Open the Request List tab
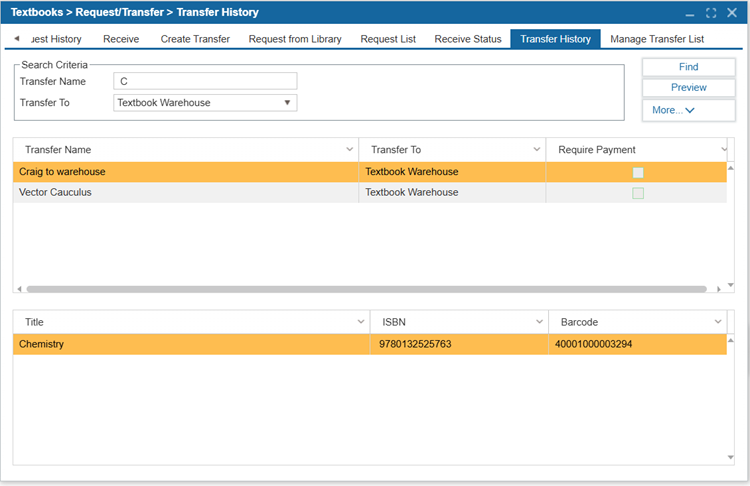Viewport: 750px width, 486px height. (388, 39)
